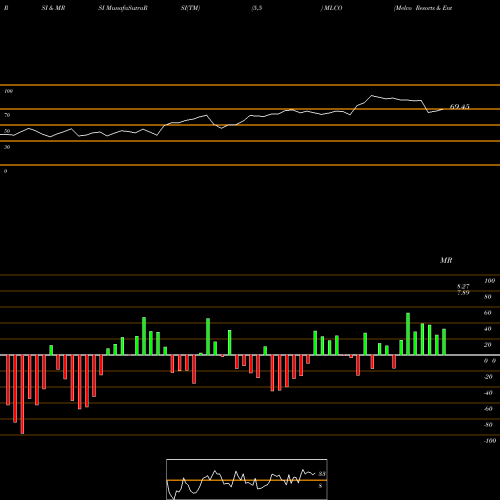Click the 80 label on MR axis
500x500 pixels.
click(488, 297)
